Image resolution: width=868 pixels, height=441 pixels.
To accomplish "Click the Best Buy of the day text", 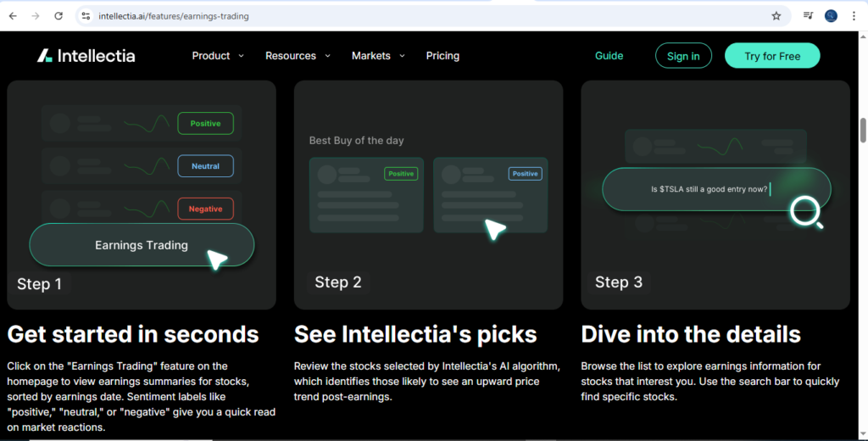I will coord(357,141).
